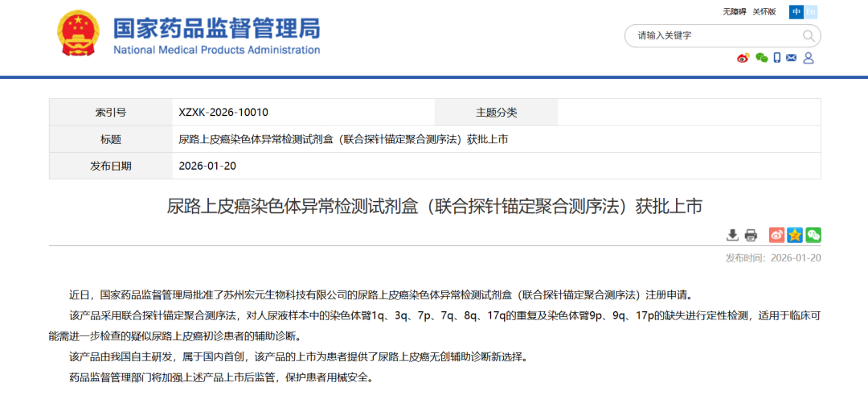868x395 pixels.
Task: Click the index number XZXK-2026-10010
Action: [223, 113]
